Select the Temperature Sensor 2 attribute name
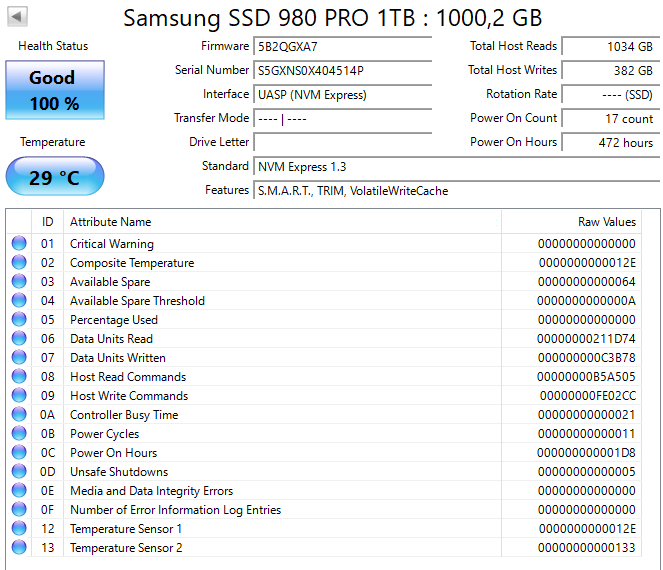 (x=126, y=548)
